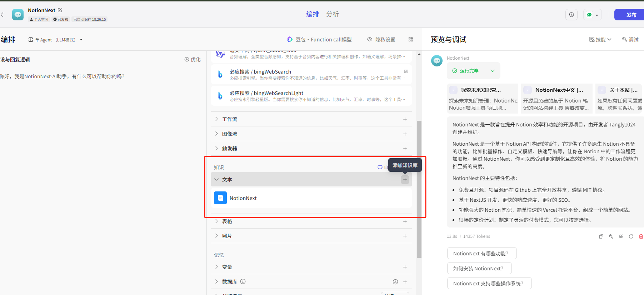This screenshot has height=295, width=644.
Task: Click the 已发布 status tag
Action: click(61, 19)
